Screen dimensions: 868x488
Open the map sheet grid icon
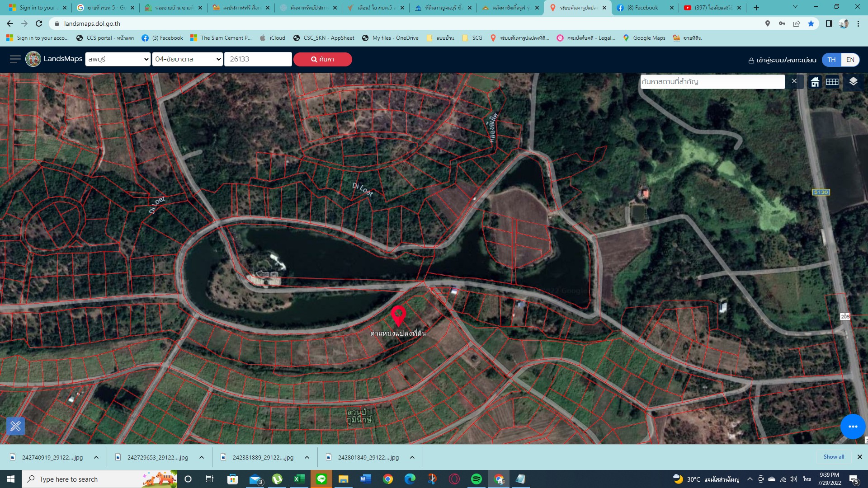(832, 81)
